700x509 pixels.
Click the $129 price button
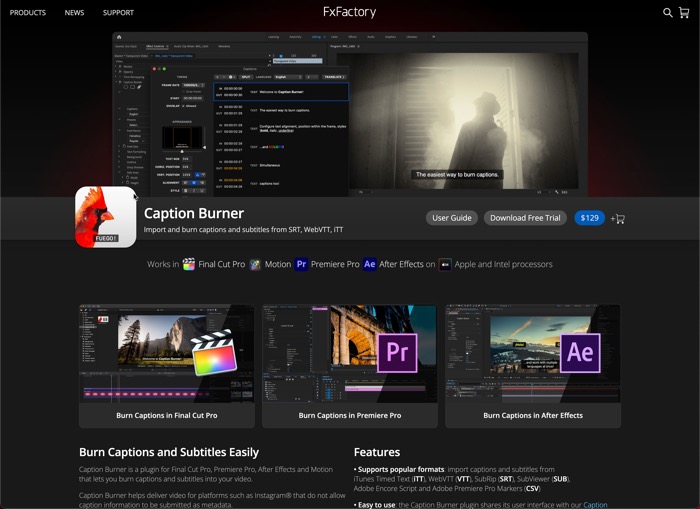589,218
